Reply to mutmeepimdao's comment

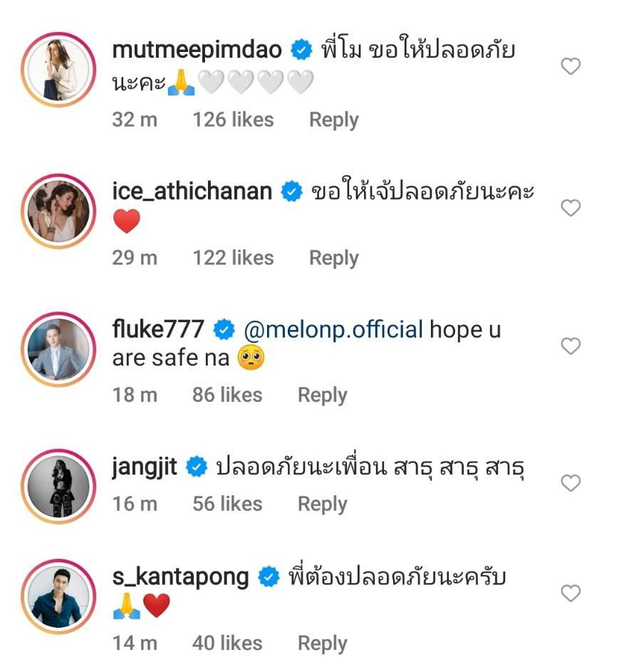(x=333, y=120)
